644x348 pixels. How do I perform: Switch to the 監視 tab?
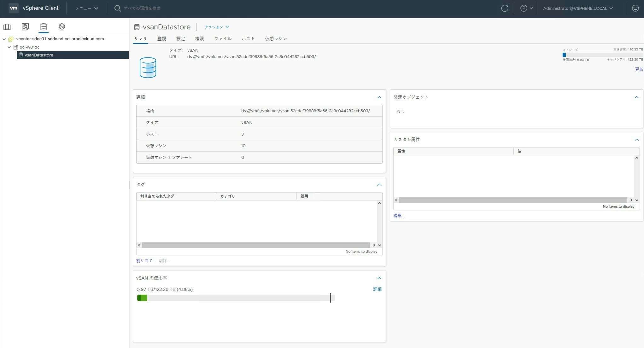pos(161,39)
